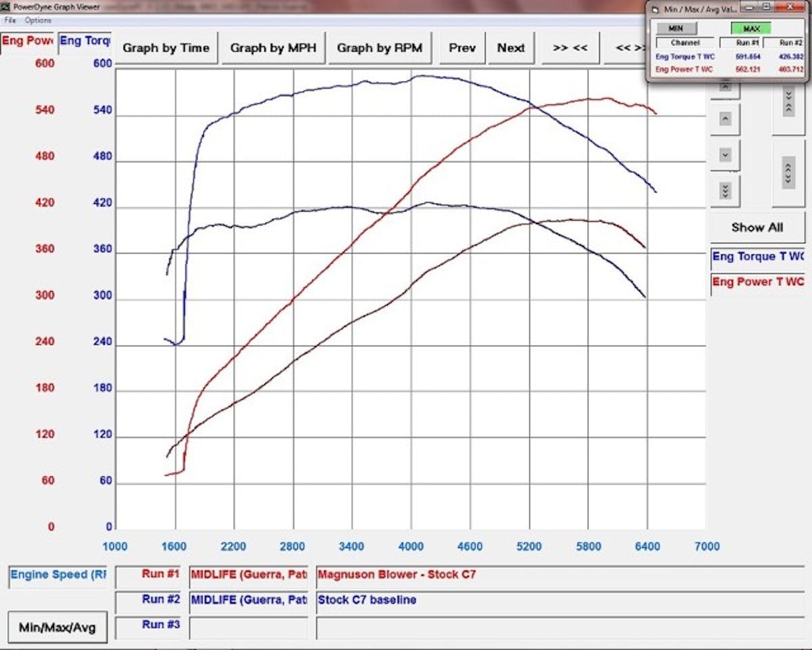Screen dimensions: 812x650
Task: Open the Min/Max/Avg panel
Action: pyautogui.click(x=55, y=626)
